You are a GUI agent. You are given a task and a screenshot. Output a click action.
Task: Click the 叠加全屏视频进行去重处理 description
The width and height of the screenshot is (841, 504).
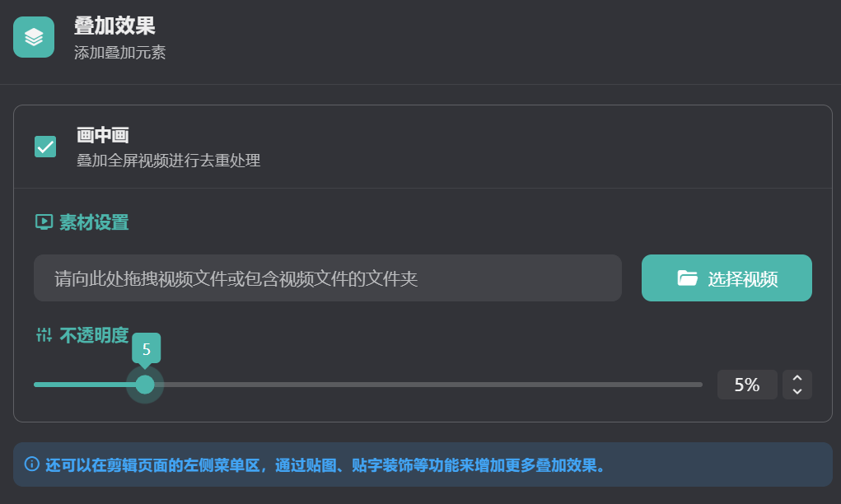(169, 161)
